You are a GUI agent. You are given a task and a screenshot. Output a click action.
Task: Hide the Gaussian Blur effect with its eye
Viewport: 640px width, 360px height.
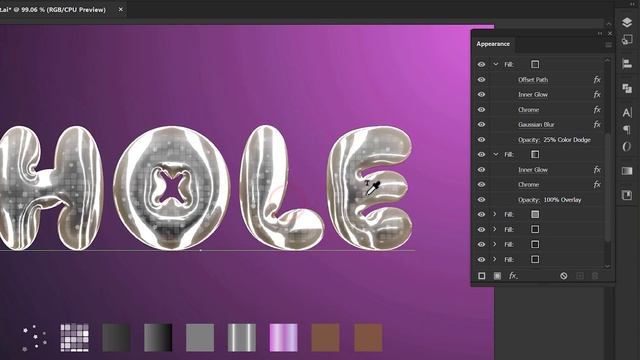(482, 124)
